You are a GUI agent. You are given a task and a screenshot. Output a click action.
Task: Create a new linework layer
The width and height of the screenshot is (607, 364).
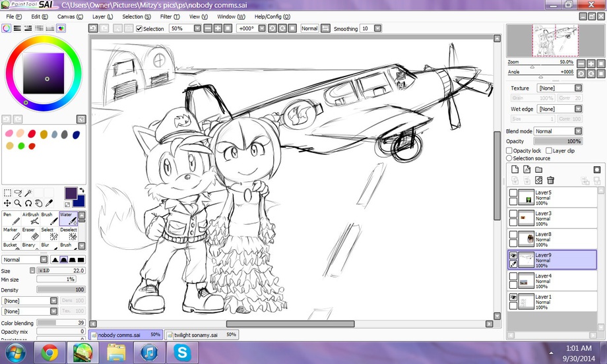(527, 169)
